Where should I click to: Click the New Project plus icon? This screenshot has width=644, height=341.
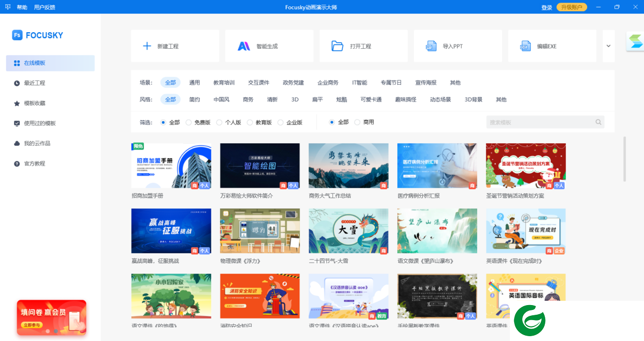point(147,46)
